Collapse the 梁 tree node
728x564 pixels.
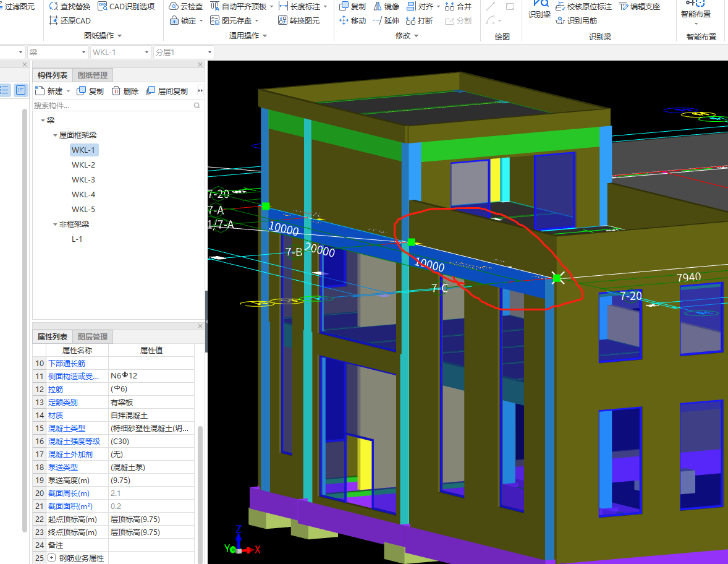click(x=43, y=121)
